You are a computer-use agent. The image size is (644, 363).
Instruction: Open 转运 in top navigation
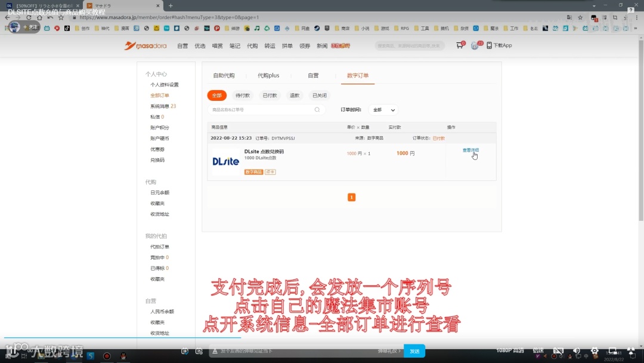click(270, 45)
